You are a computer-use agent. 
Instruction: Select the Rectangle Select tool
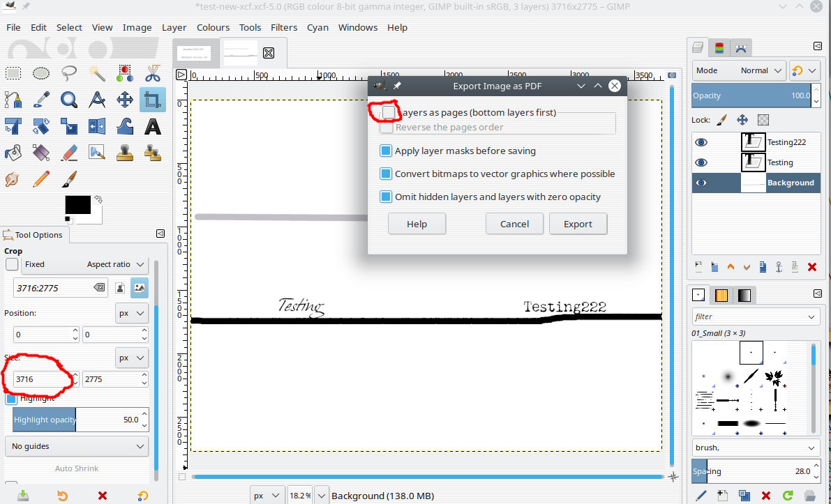point(13,73)
